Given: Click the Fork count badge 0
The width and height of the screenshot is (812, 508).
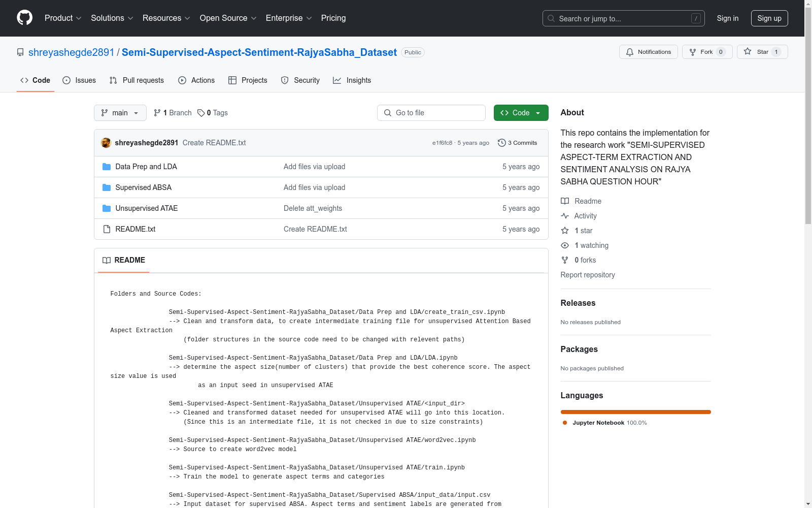Looking at the screenshot, I should tap(721, 52).
